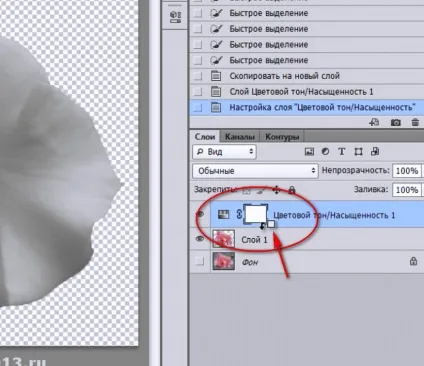Filter layers by adjustment layer type
This screenshot has width=424, height=366.
(325, 152)
